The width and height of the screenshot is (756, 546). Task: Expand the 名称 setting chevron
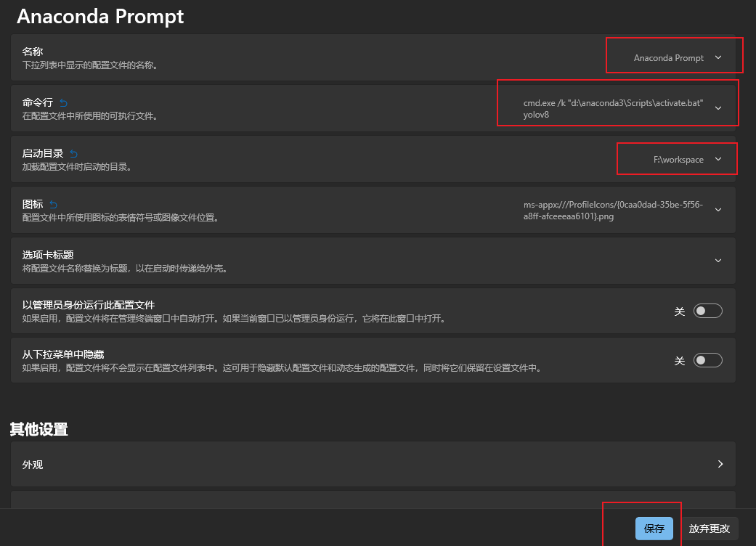(x=718, y=58)
